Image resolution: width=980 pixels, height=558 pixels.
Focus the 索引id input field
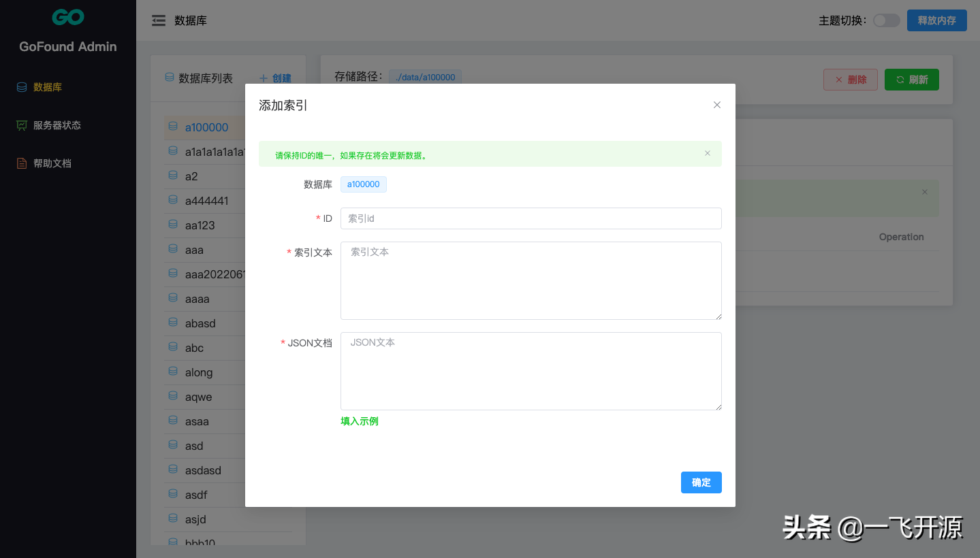coord(531,218)
